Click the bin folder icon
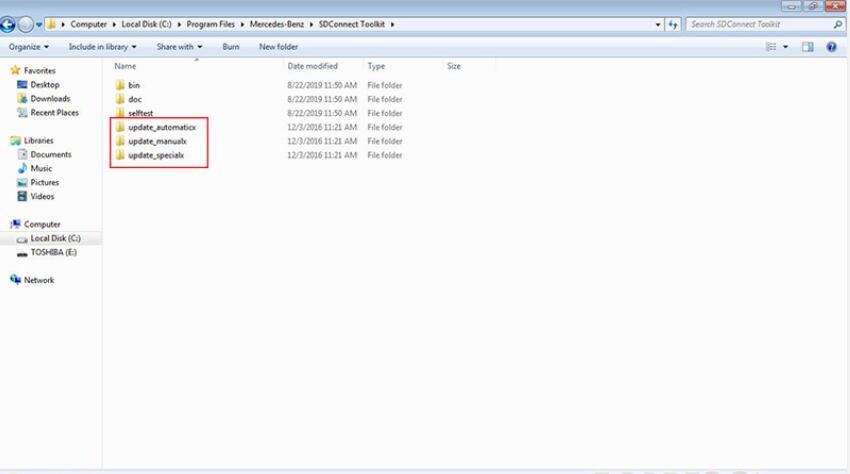Viewport: 850px width, 474px height. tap(120, 85)
